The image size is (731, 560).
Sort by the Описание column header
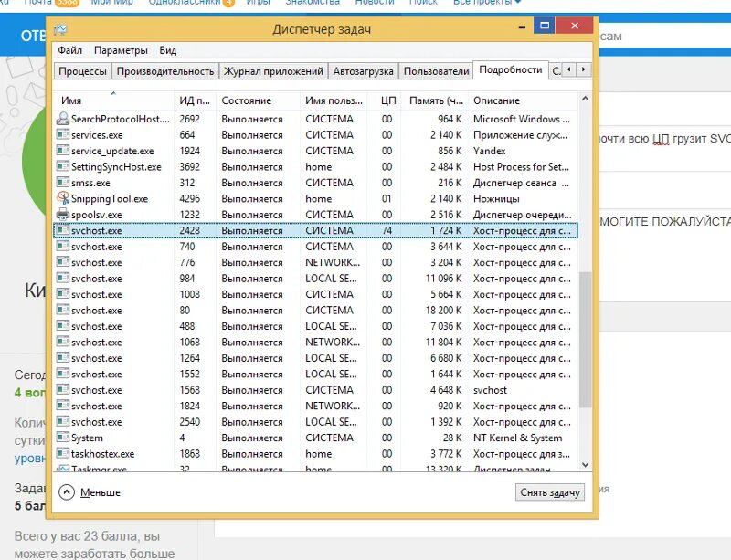click(523, 100)
